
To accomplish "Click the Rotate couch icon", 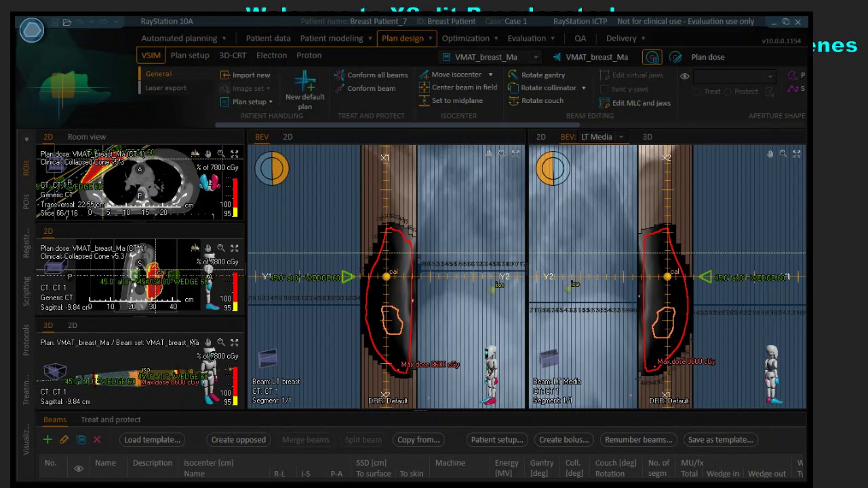I will [513, 101].
